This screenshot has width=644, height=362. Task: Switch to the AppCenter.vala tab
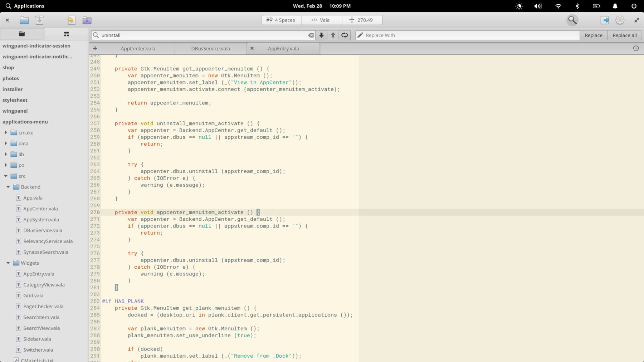coord(138,49)
